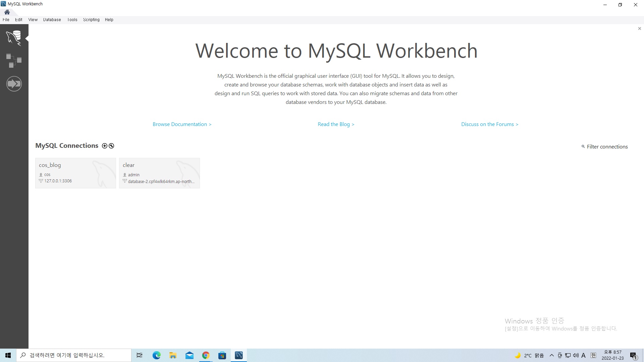Open Task View on the taskbar
The width and height of the screenshot is (644, 362).
[140, 355]
